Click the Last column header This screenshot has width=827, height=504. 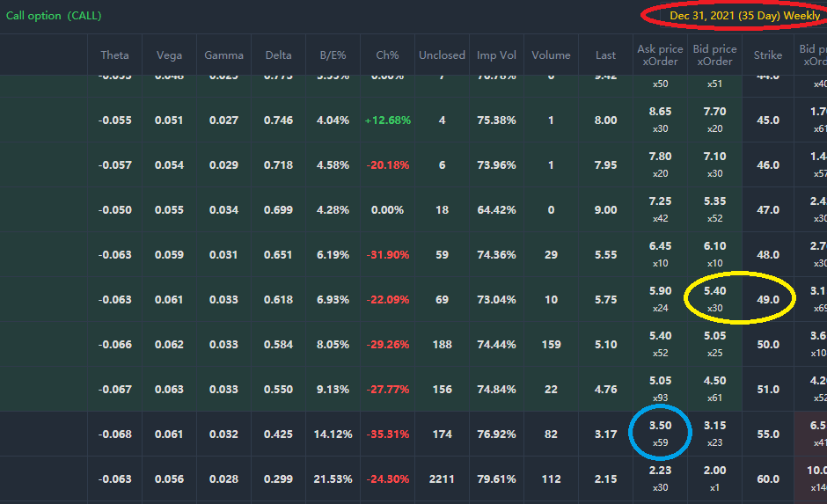pyautogui.click(x=605, y=55)
